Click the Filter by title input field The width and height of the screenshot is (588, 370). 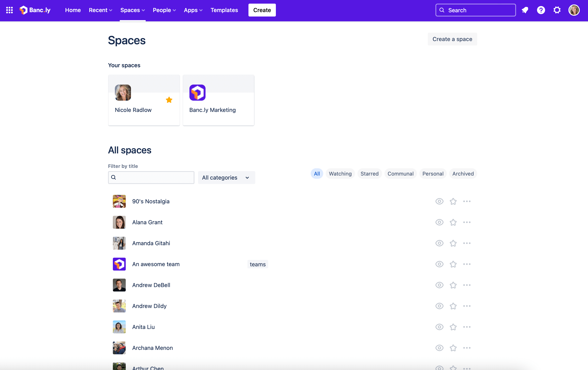click(x=151, y=177)
